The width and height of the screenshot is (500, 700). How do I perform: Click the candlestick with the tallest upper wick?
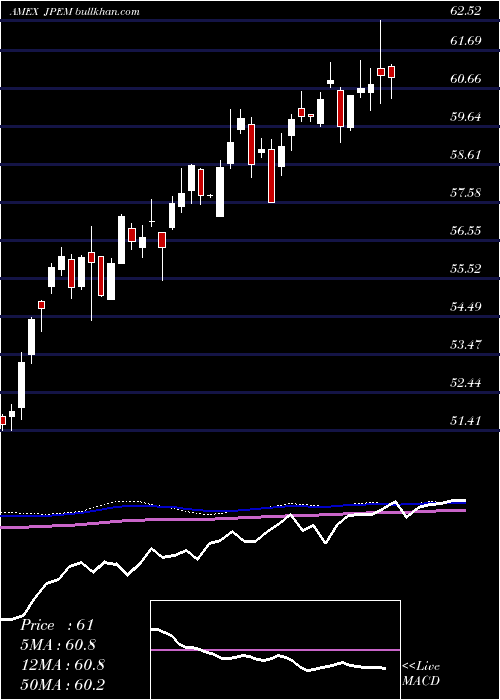point(381,72)
